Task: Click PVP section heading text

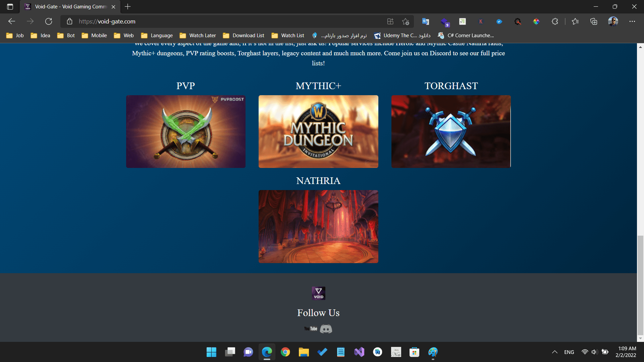Action: [186, 86]
